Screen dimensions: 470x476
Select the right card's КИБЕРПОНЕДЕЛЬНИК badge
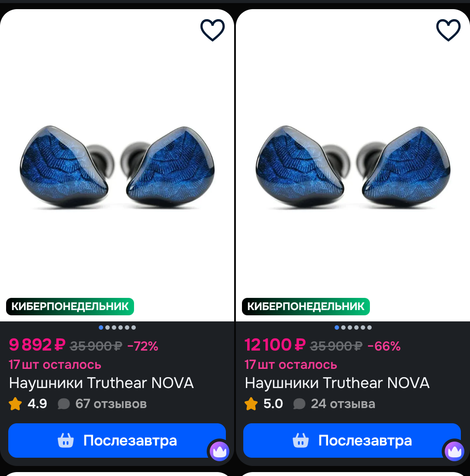coord(306,307)
